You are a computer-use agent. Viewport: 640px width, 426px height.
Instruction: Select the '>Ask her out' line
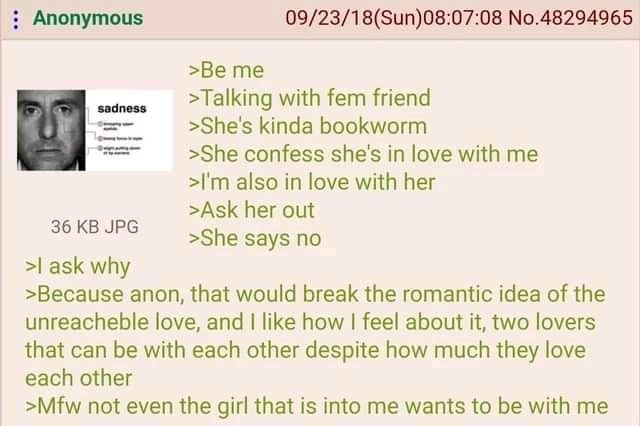pos(251,210)
